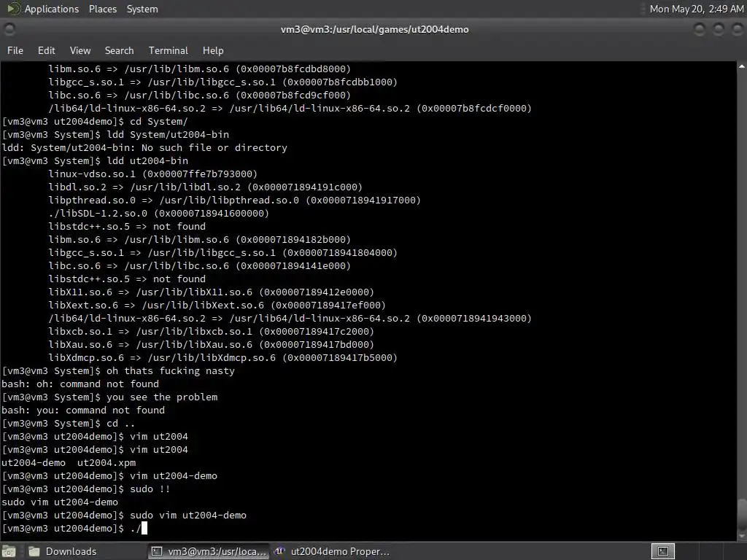Click the 'bash: oh: command not found' line
This screenshot has height=560, width=747.
click(80, 384)
